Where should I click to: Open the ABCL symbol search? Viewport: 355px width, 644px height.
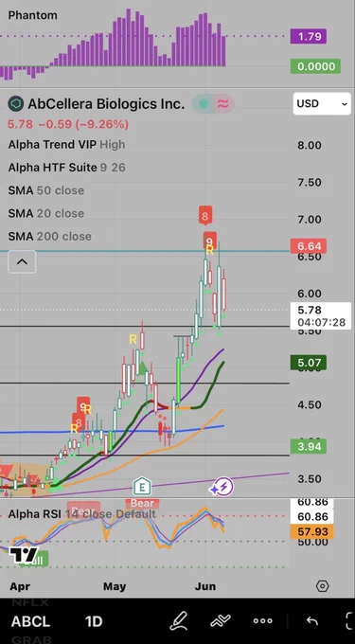(x=30, y=621)
